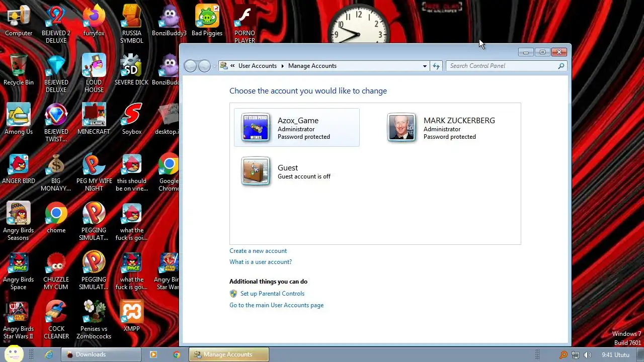Click the taskbar clock showing 9:41
The width and height of the screenshot is (644, 362).
click(x=616, y=354)
